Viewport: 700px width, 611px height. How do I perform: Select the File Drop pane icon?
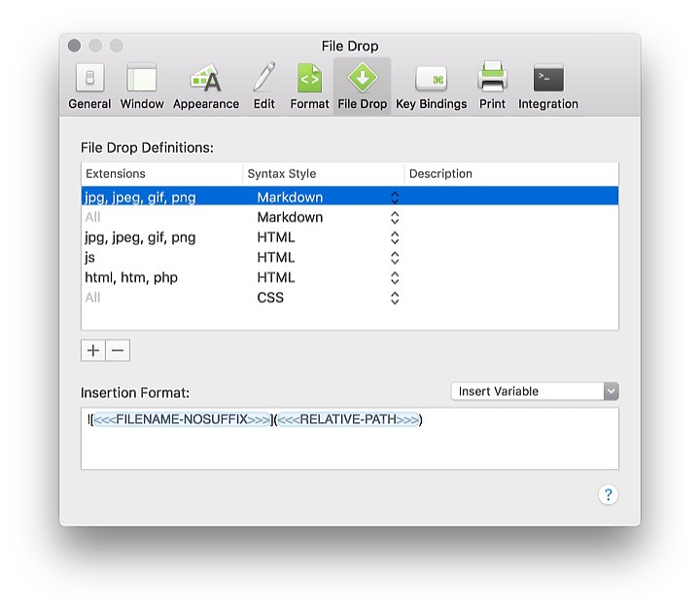pyautogui.click(x=362, y=87)
